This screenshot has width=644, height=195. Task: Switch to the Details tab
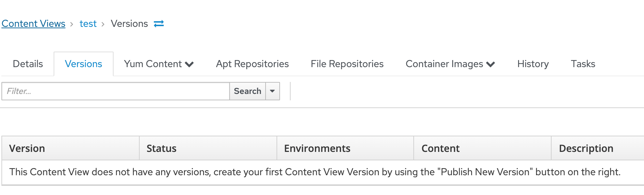(28, 64)
